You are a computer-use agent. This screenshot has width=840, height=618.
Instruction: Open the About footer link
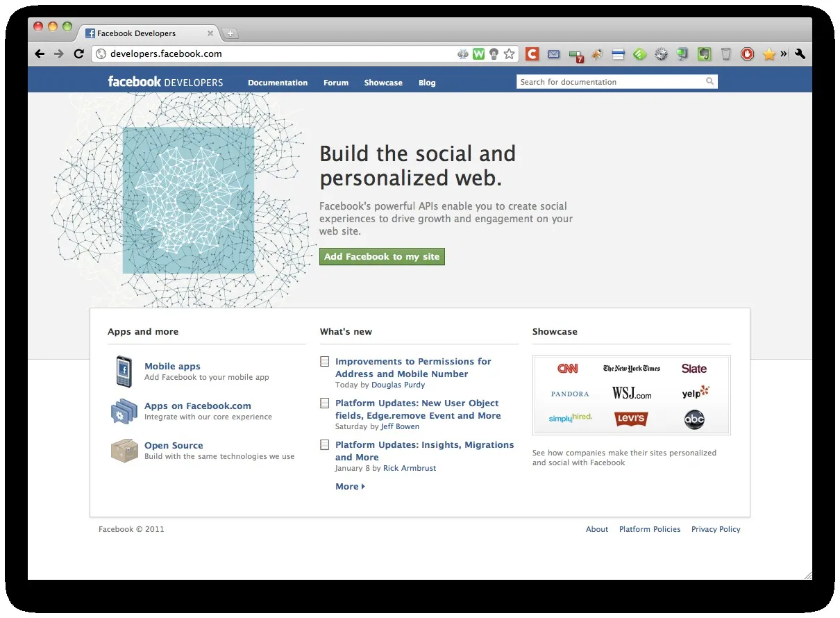tap(597, 529)
